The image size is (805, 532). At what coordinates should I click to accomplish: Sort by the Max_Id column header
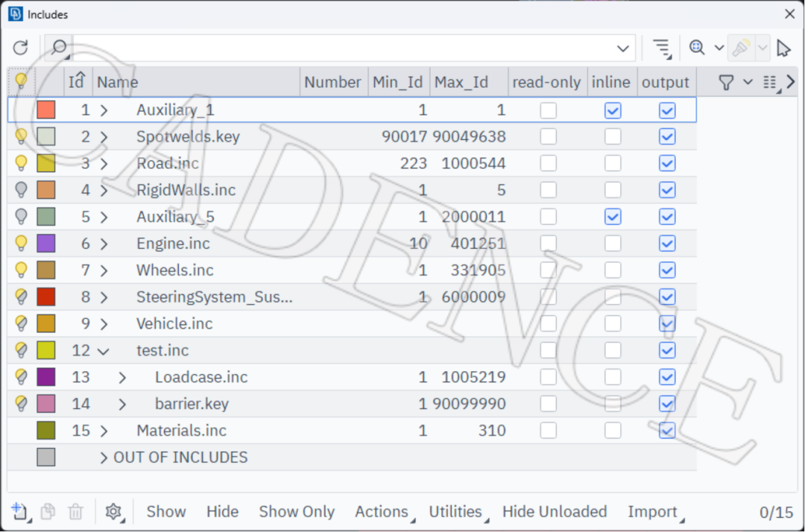click(x=469, y=82)
